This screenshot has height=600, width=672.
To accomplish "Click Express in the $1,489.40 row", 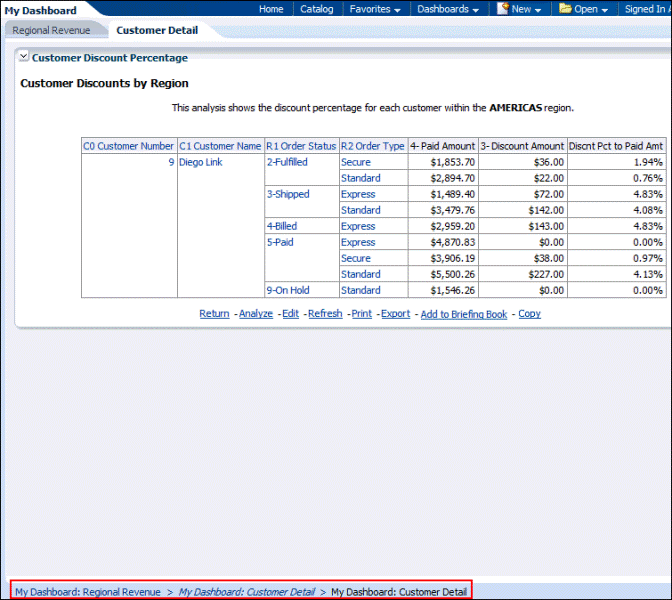I will click(x=358, y=194).
